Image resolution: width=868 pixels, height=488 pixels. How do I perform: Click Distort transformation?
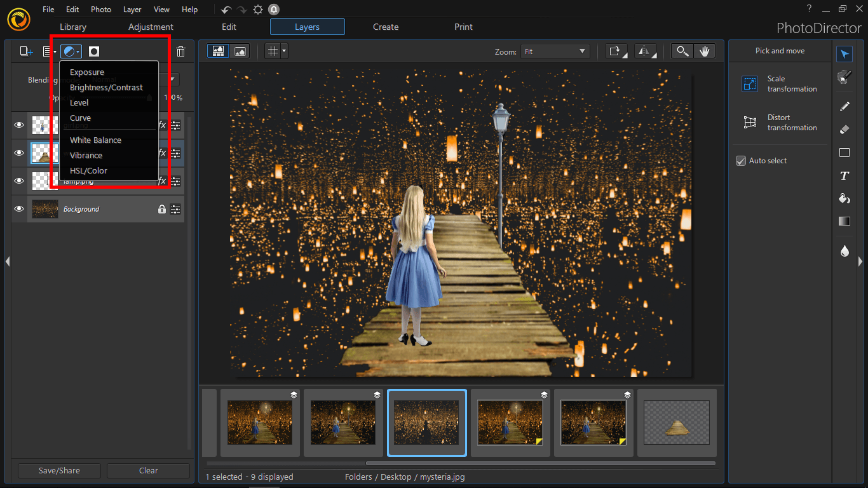[780, 123]
